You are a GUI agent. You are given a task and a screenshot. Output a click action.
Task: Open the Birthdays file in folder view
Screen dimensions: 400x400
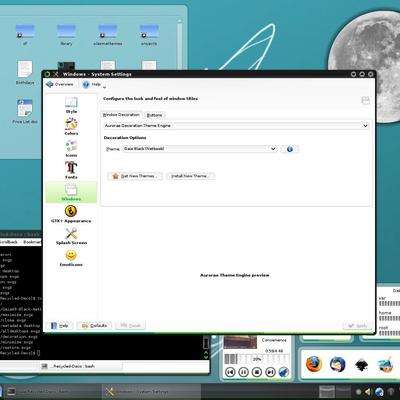[25, 73]
